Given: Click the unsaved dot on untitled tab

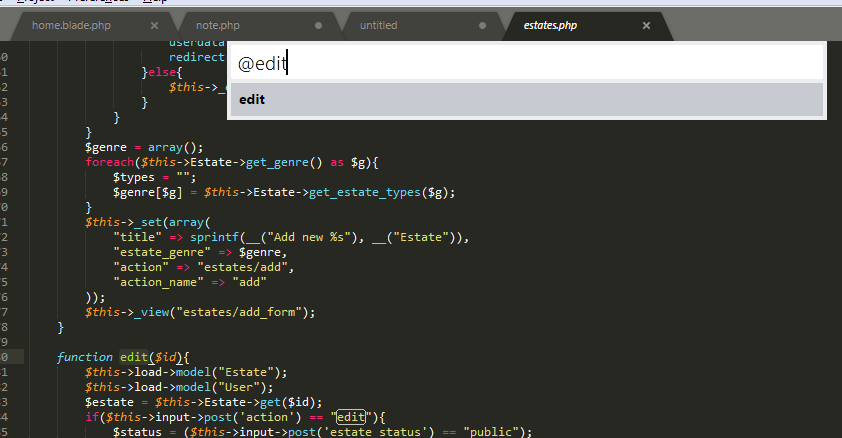Looking at the screenshot, I should click(482, 25).
